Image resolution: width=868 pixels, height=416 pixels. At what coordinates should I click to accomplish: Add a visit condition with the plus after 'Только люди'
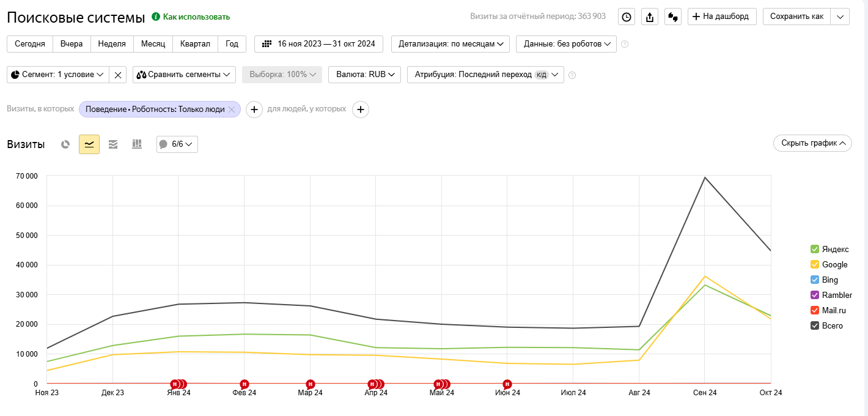pos(254,110)
